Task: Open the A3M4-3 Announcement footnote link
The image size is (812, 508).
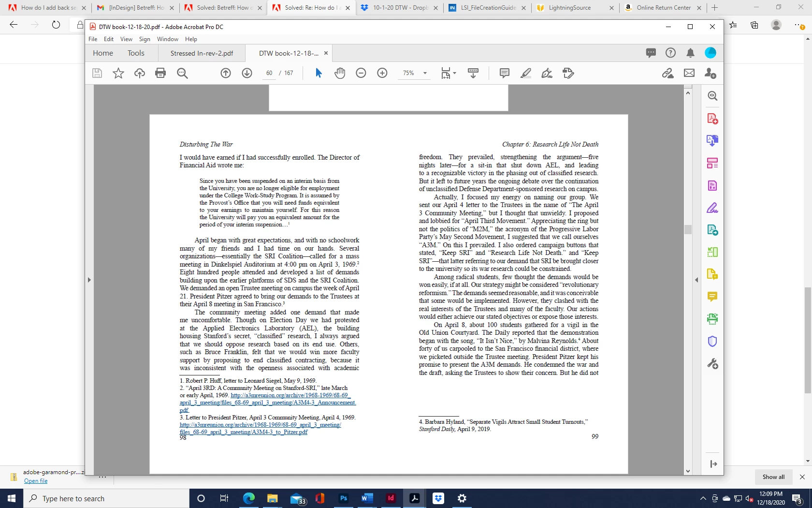Action: point(267,403)
